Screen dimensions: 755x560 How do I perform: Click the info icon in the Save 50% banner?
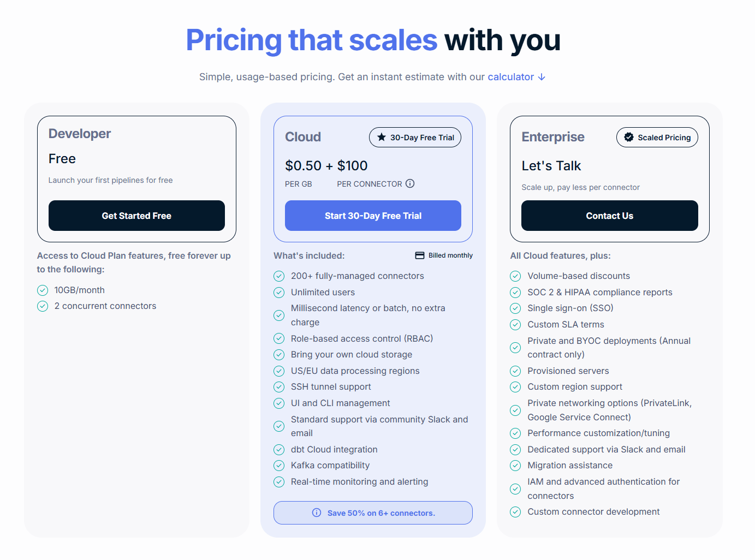coord(317,513)
